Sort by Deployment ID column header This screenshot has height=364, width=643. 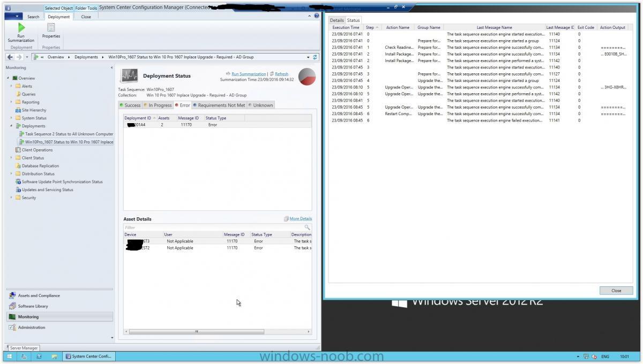140,118
